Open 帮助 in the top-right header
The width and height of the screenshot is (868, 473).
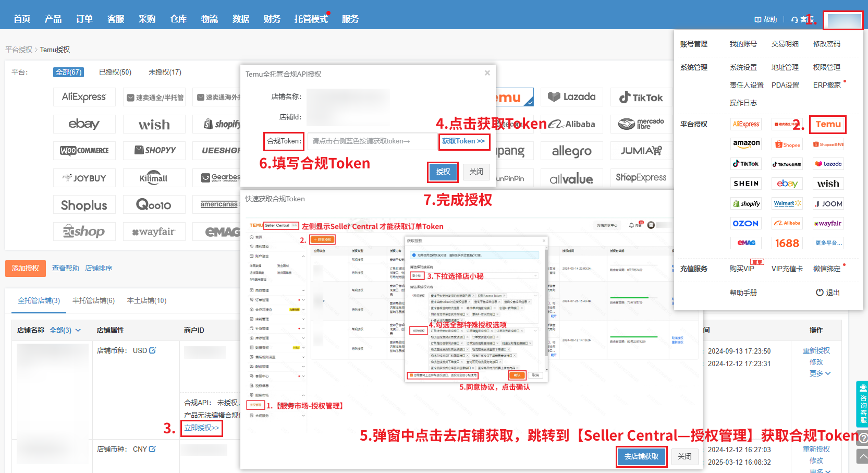click(x=766, y=20)
